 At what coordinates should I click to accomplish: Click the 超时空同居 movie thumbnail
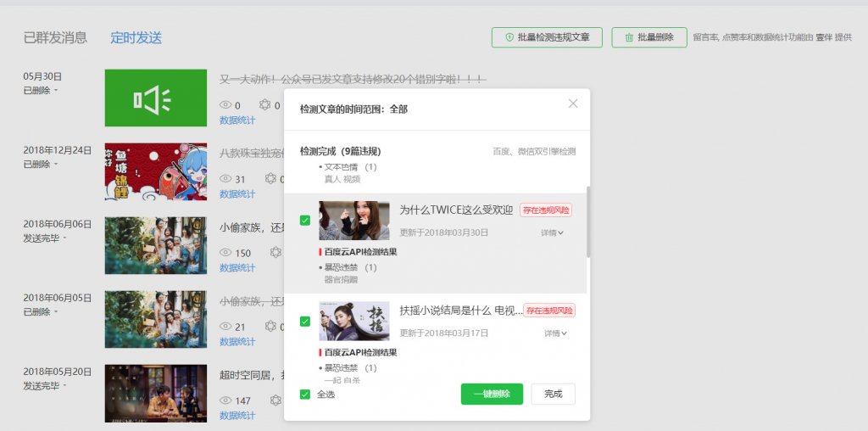(156, 393)
